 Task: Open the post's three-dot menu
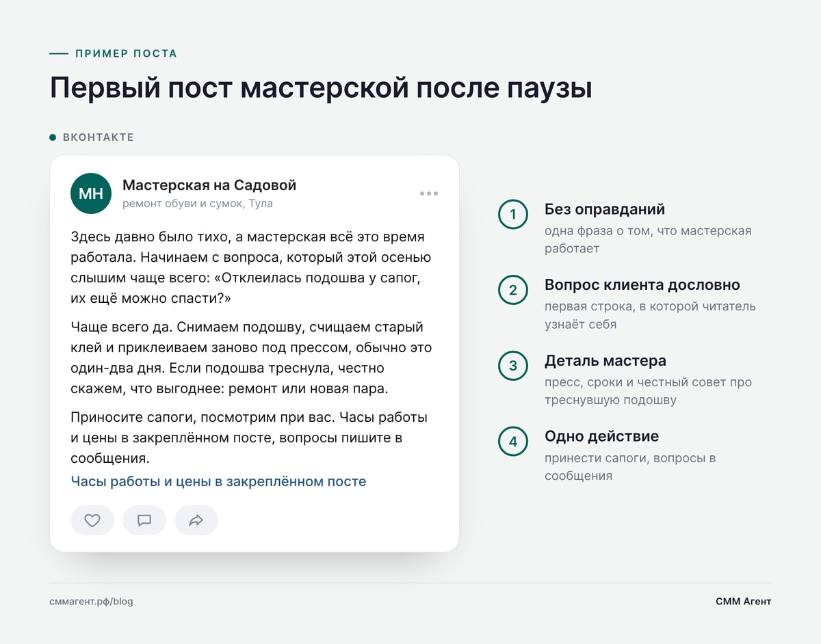click(x=429, y=193)
